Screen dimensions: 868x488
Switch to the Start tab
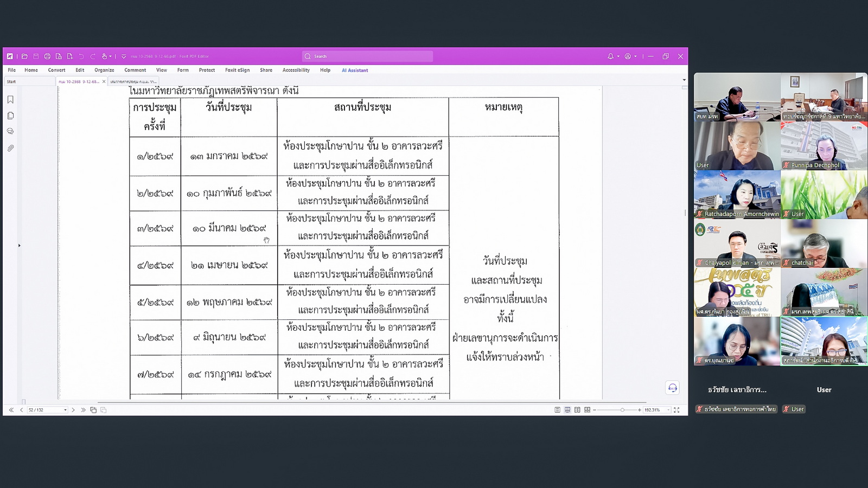coord(11,81)
